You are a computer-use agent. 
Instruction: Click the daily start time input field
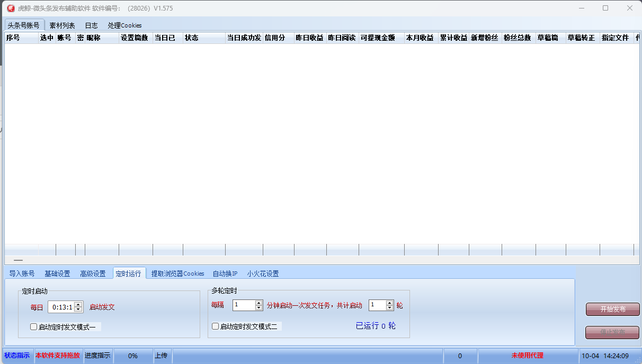(61, 307)
